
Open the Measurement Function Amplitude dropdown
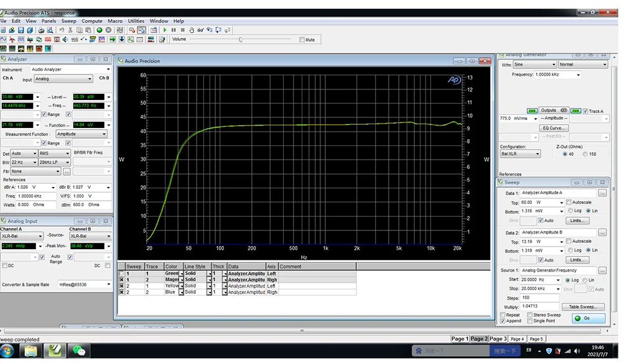click(x=81, y=134)
